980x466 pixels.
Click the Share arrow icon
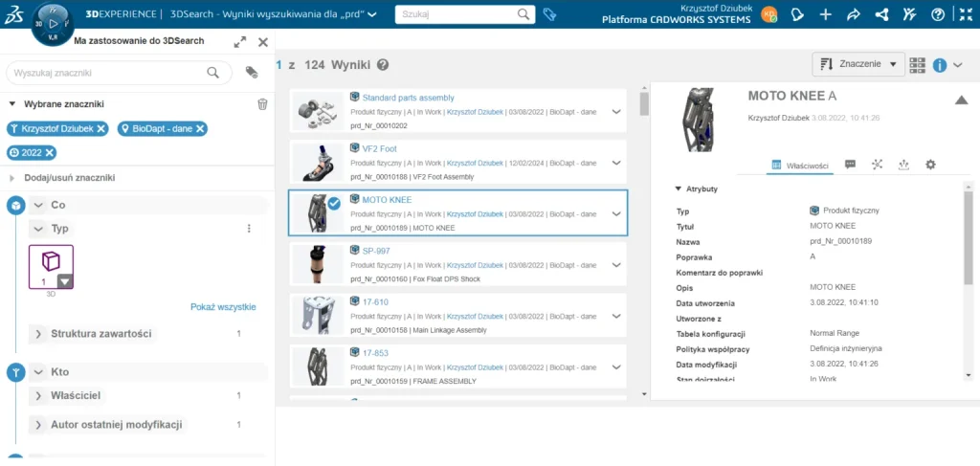coord(854,14)
